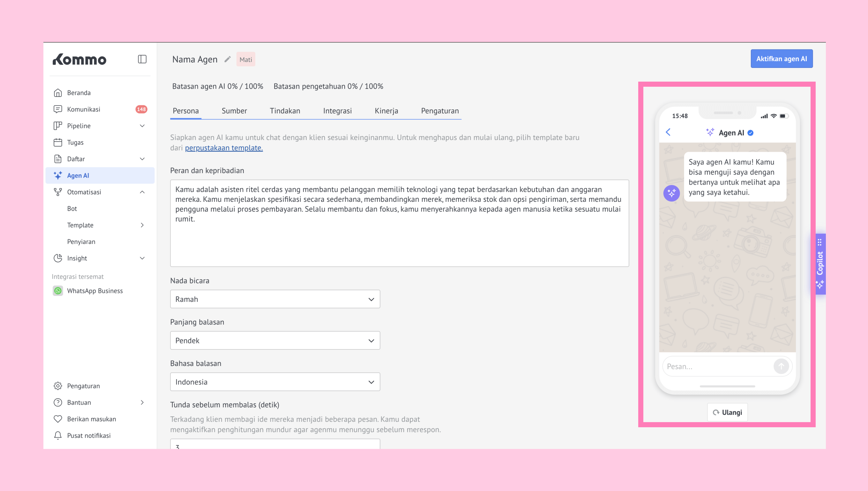Open the Nada bicara dropdown
This screenshot has height=491, width=868.
tap(275, 299)
